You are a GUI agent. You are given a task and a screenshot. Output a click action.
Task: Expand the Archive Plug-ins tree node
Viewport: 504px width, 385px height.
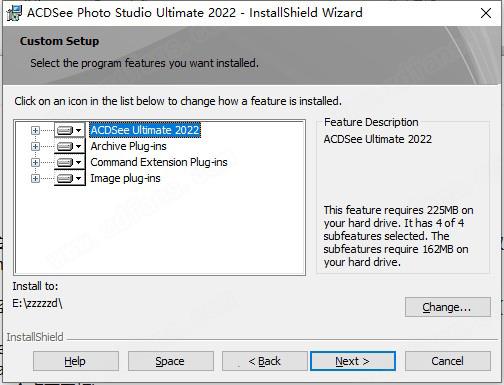pos(35,146)
